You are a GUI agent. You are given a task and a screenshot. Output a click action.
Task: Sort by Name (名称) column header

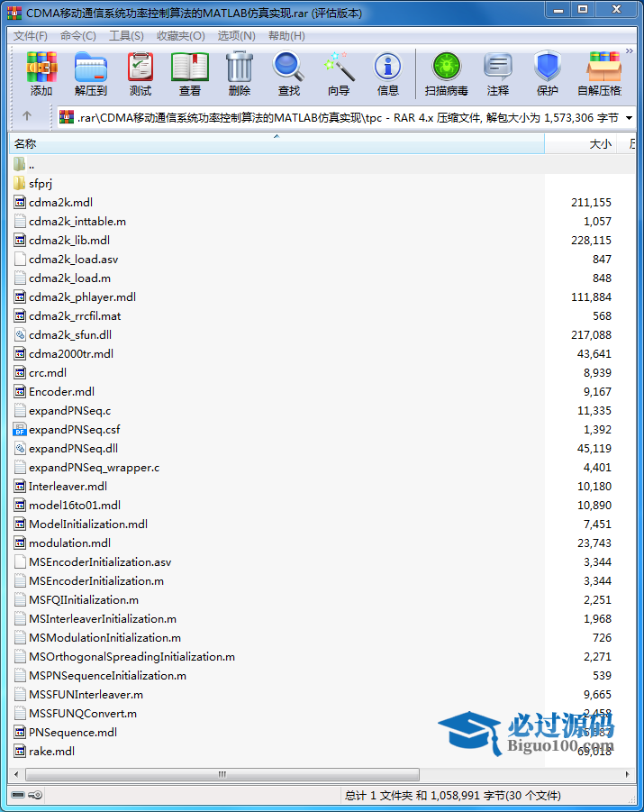click(x=277, y=143)
